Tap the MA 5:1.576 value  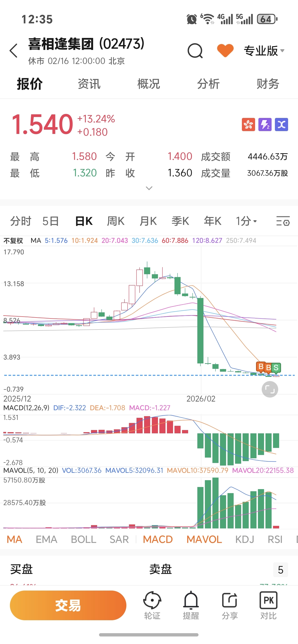click(x=56, y=241)
